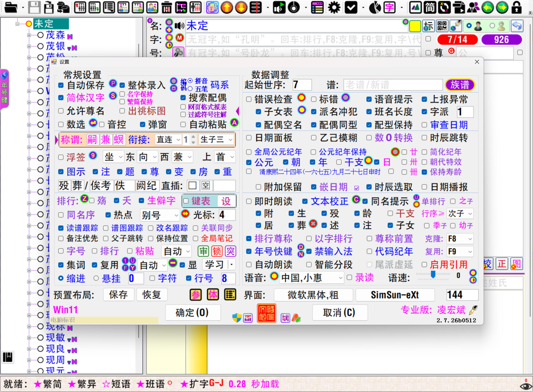Click the orange down-arrow toolbar icon
The width and height of the screenshot is (533, 392).
coord(241,7)
